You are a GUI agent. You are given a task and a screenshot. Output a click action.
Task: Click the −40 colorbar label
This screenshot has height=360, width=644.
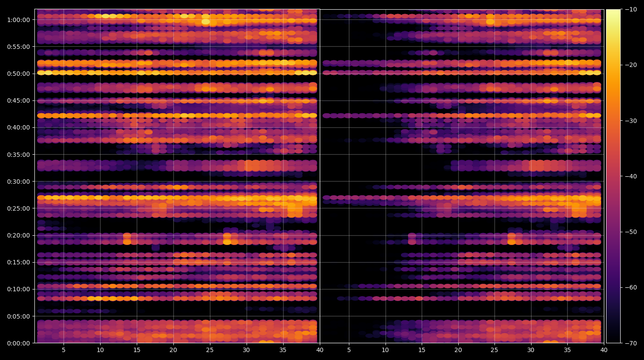click(x=631, y=176)
